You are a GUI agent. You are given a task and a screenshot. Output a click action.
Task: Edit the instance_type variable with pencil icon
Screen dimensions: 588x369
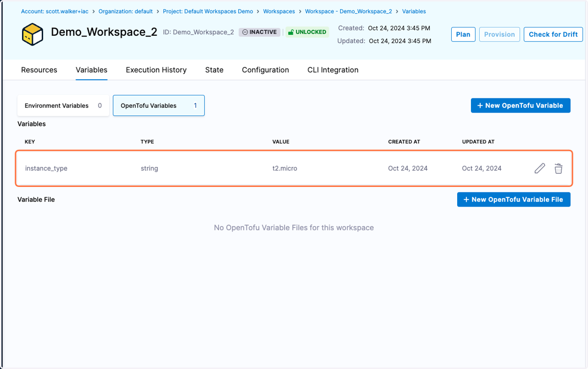coord(539,168)
